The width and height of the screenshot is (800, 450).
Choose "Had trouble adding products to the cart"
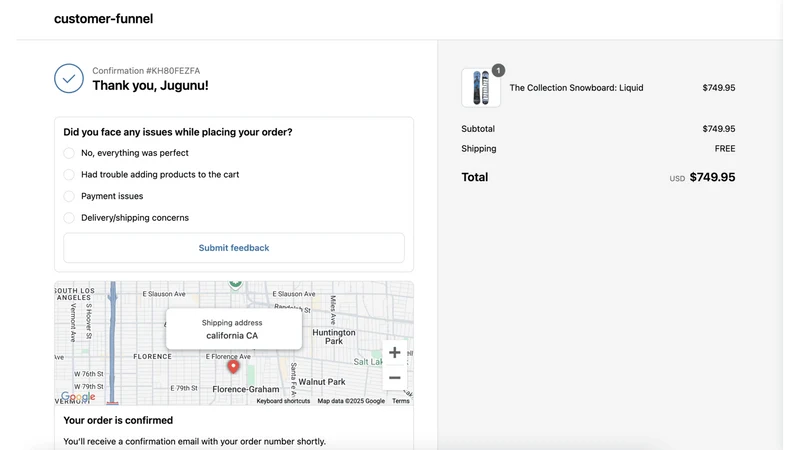click(x=69, y=174)
